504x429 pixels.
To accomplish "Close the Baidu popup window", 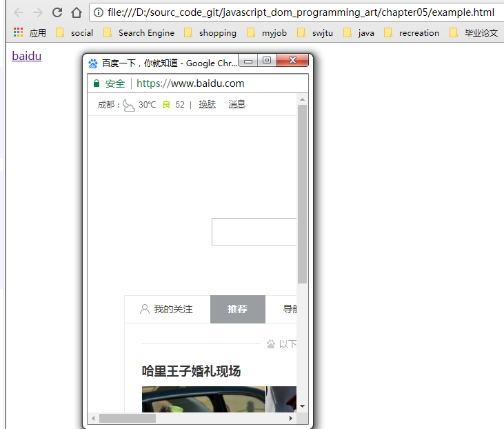I will point(292,60).
